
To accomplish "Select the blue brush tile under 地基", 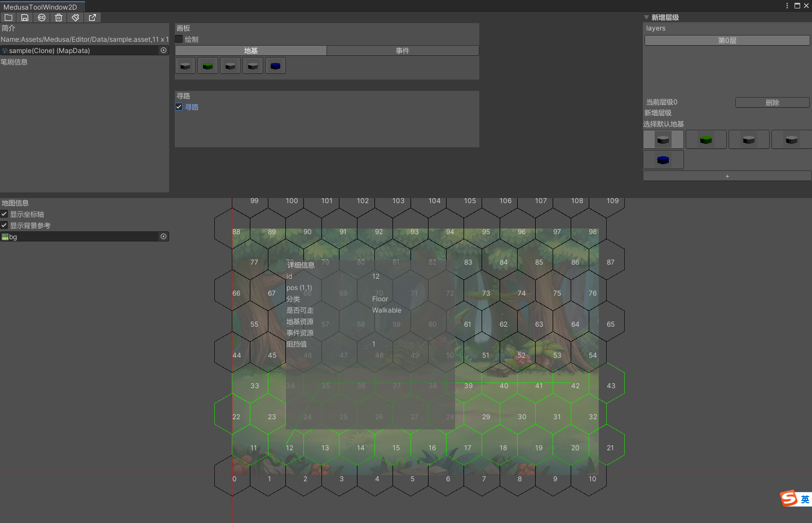I will [275, 66].
